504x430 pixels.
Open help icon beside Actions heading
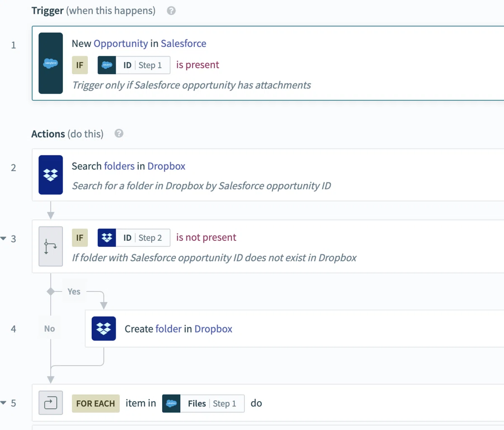[x=119, y=133]
